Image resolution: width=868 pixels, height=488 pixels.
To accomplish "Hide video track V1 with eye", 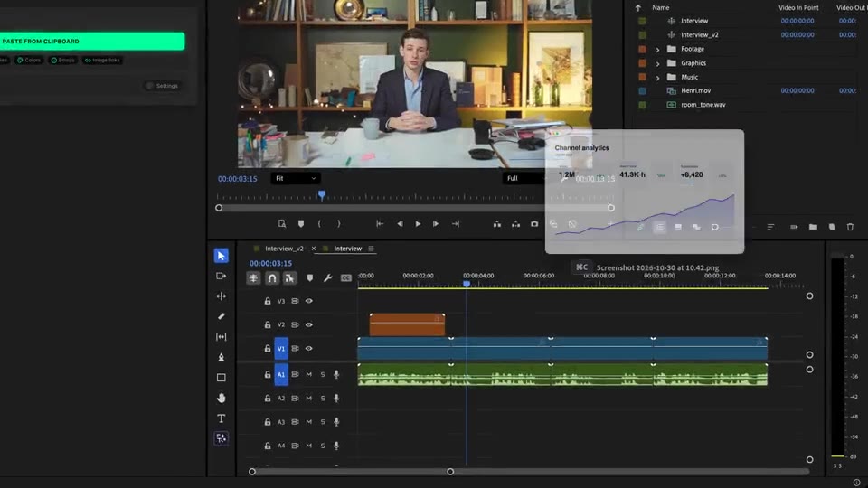I will 309,349.
